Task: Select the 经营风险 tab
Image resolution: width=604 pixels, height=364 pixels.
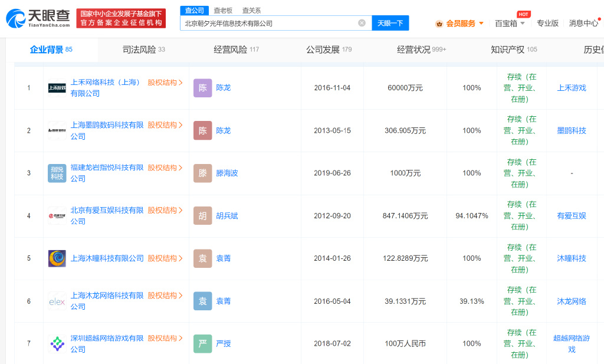Action: click(x=236, y=50)
